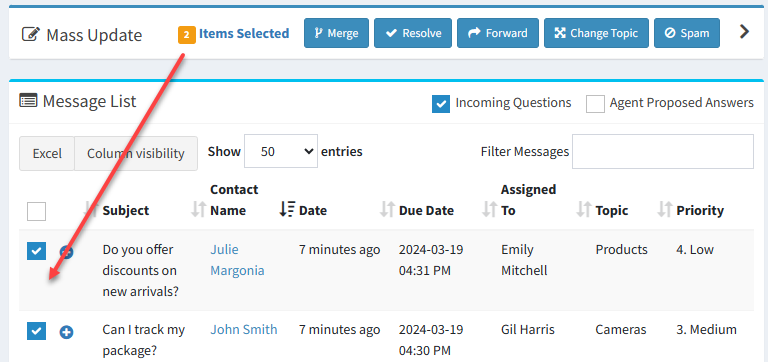This screenshot has width=768, height=362.
Task: Uncheck the Incoming Questions checkbox
Action: [x=441, y=103]
